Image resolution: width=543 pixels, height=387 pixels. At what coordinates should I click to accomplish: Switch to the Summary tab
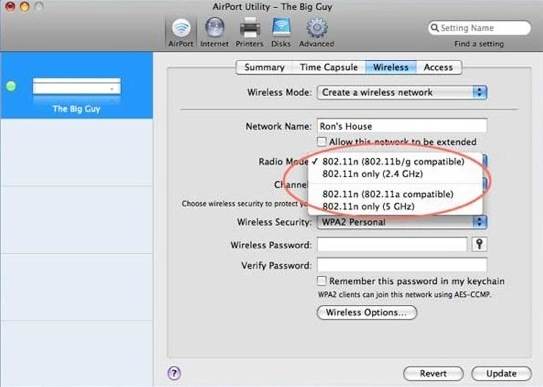[x=265, y=67]
